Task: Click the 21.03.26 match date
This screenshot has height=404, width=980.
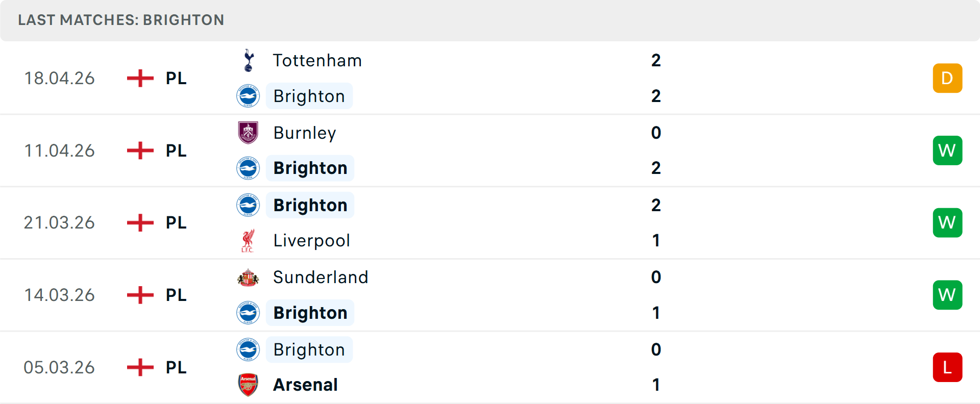Action: (x=59, y=223)
